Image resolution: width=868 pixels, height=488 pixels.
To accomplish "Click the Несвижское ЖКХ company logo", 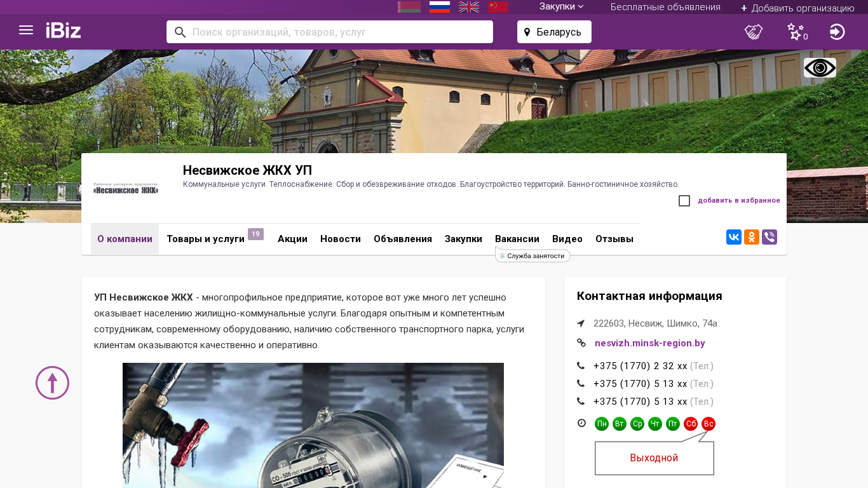I will (126, 189).
